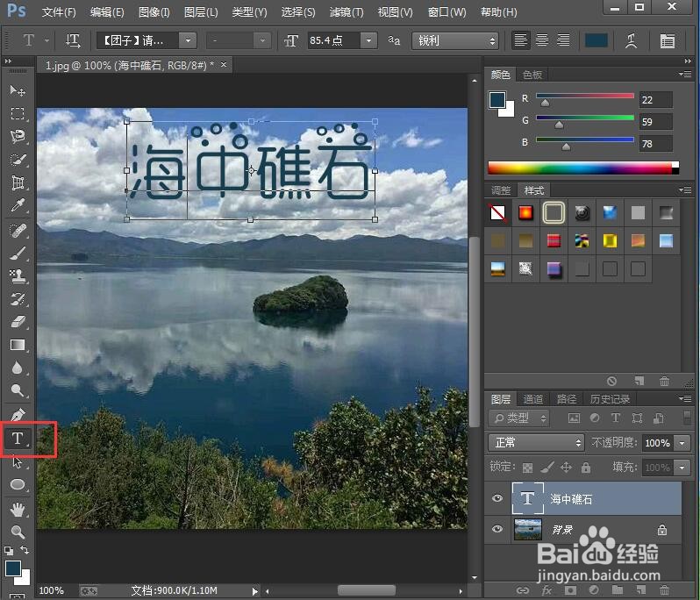Click the text color swatch in options bar
700x600 pixels.
pyautogui.click(x=596, y=40)
